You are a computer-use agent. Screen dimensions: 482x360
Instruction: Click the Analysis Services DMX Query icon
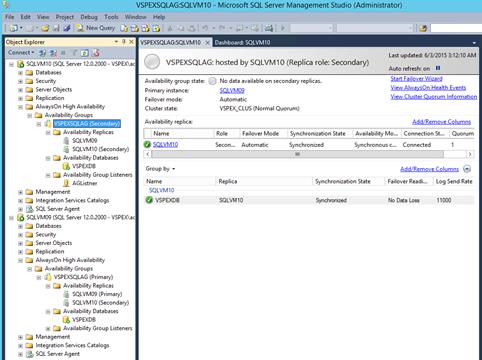click(x=145, y=28)
